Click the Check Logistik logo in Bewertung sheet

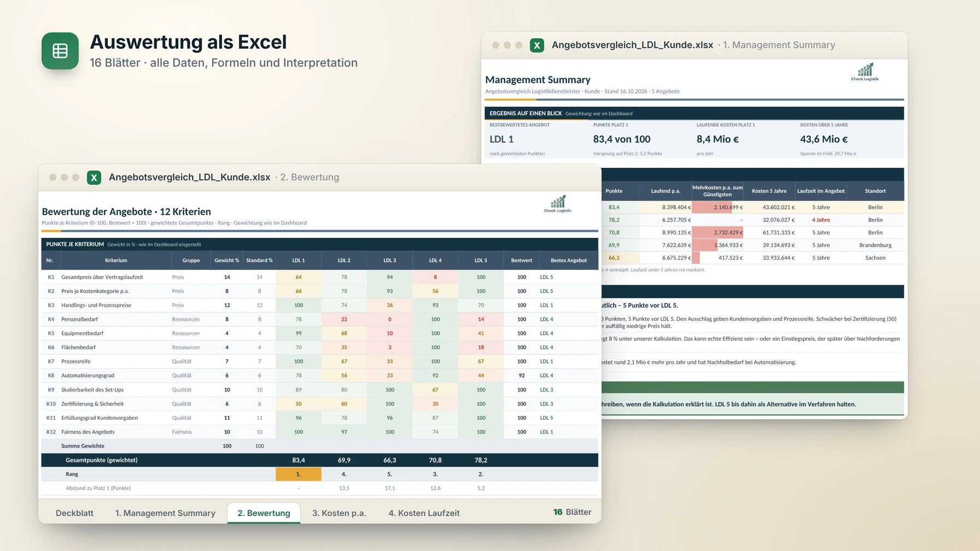(557, 204)
